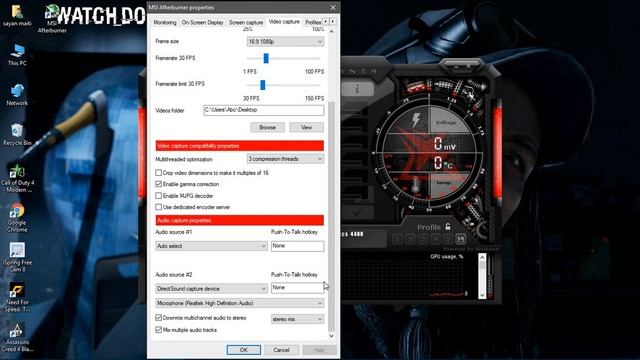Click the Video capture compatibility properties header
The height and width of the screenshot is (360, 640).
point(240,146)
